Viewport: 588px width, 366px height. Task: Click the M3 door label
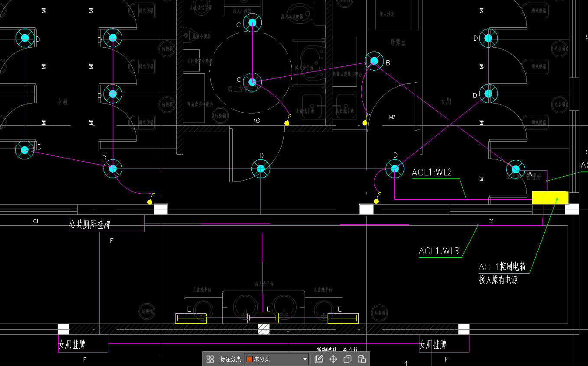(257, 120)
